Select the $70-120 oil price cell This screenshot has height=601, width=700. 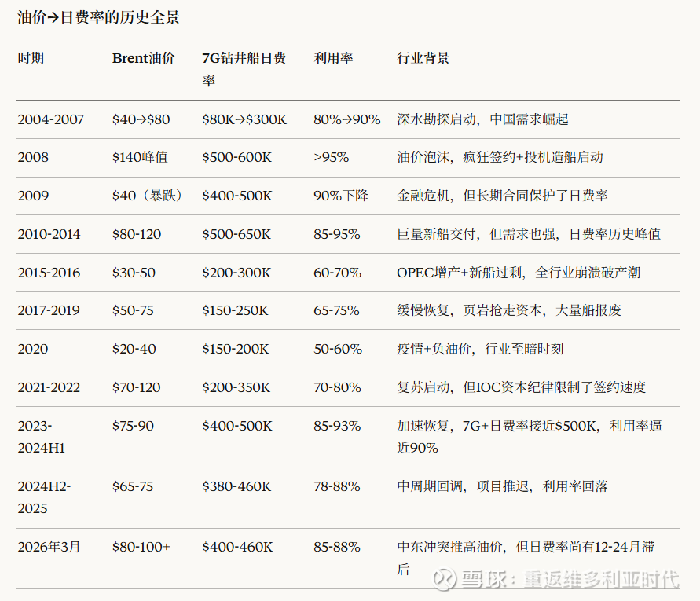pyautogui.click(x=136, y=387)
